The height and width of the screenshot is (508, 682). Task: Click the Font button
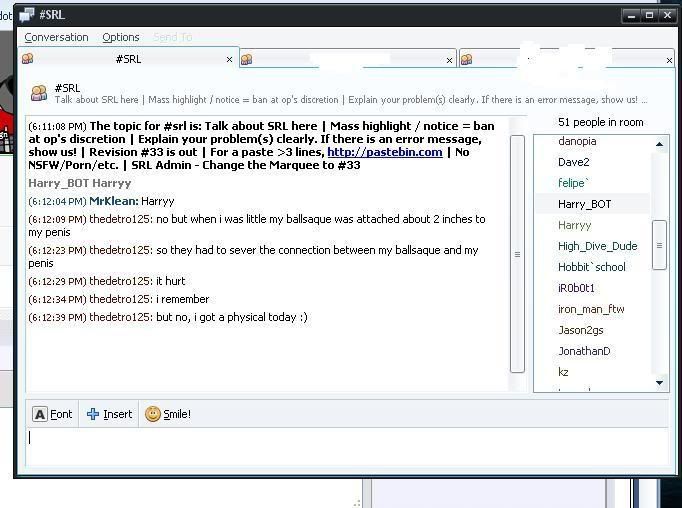[x=53, y=414]
